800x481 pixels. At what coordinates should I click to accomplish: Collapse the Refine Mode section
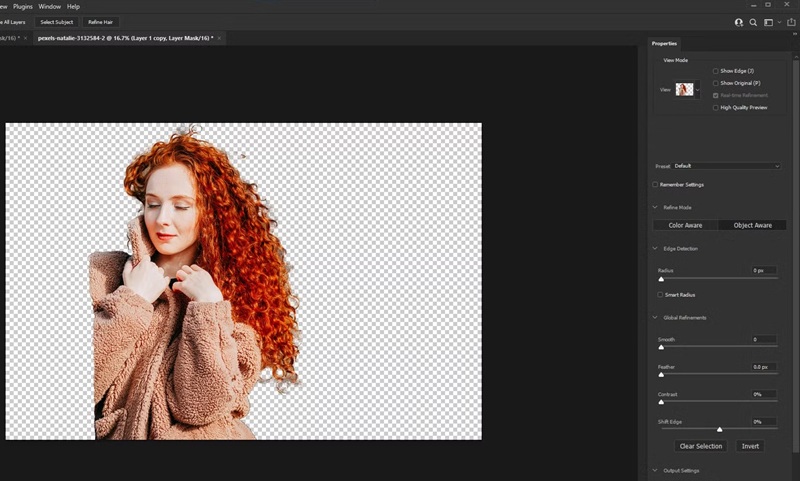pyautogui.click(x=655, y=207)
